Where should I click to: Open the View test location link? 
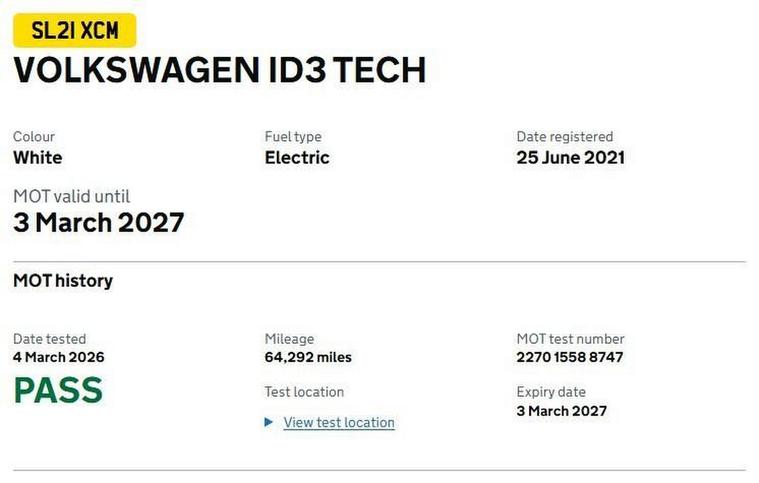(x=339, y=422)
